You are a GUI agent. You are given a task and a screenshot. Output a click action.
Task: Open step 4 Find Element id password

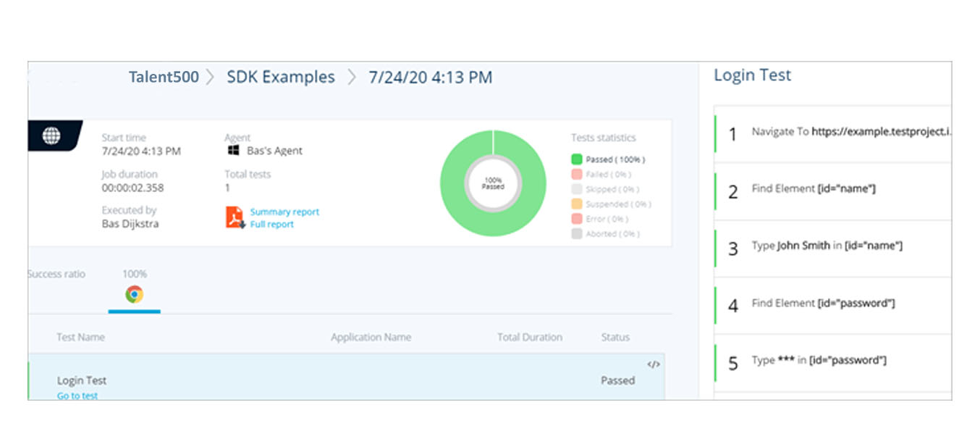832,305
